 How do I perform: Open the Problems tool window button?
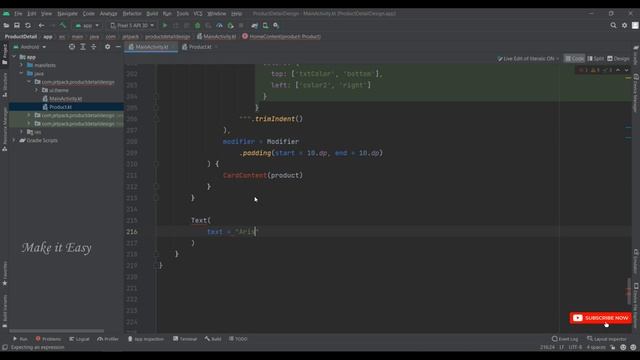[48, 339]
